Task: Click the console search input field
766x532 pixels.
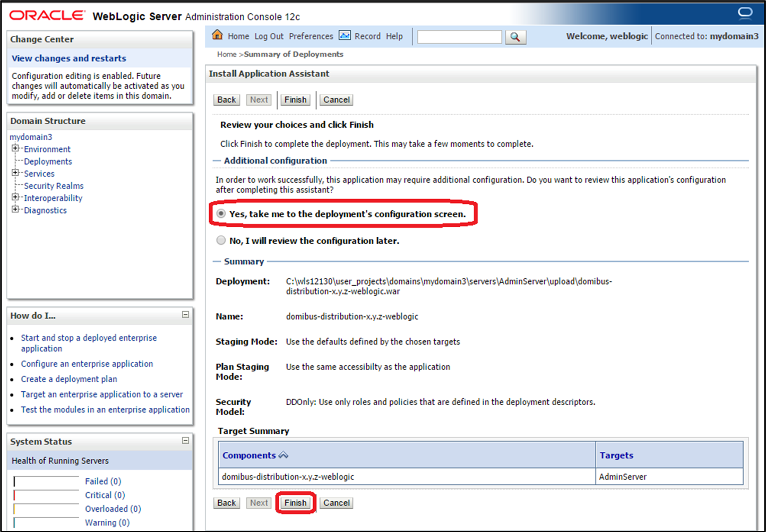Action: [459, 37]
